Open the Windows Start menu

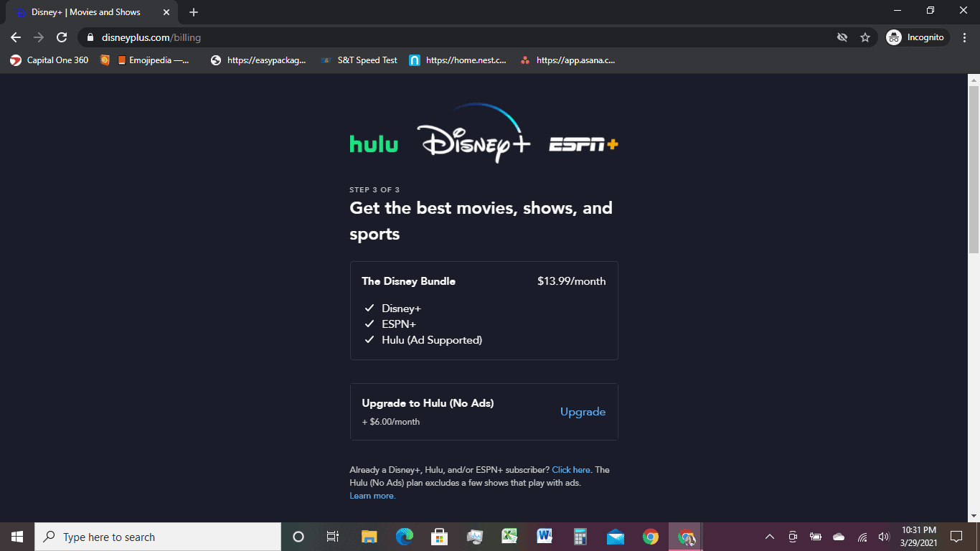pos(17,537)
